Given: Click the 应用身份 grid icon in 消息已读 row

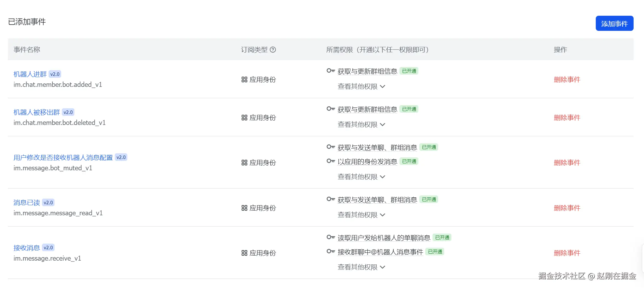Looking at the screenshot, I should click(244, 208).
